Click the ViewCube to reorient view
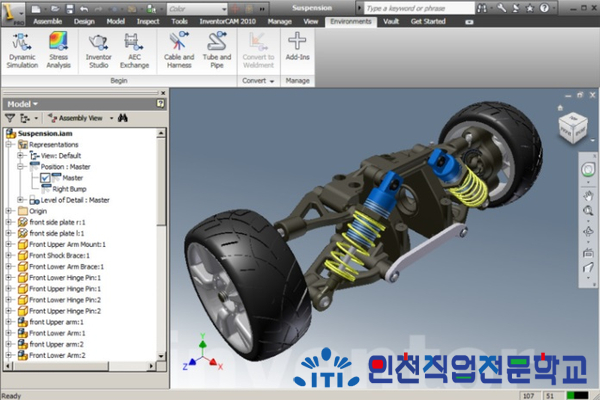This screenshot has width=600, height=400. click(573, 128)
